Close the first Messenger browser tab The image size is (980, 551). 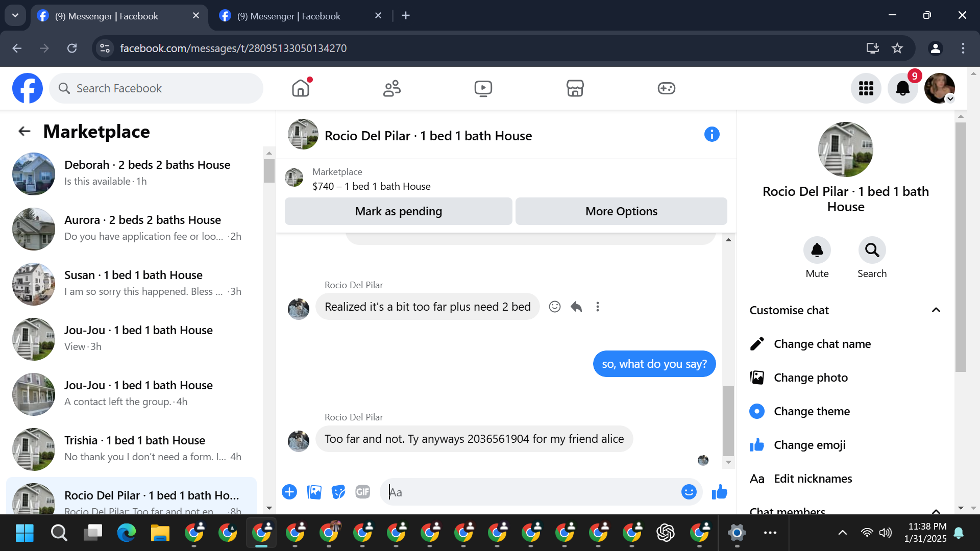click(196, 16)
